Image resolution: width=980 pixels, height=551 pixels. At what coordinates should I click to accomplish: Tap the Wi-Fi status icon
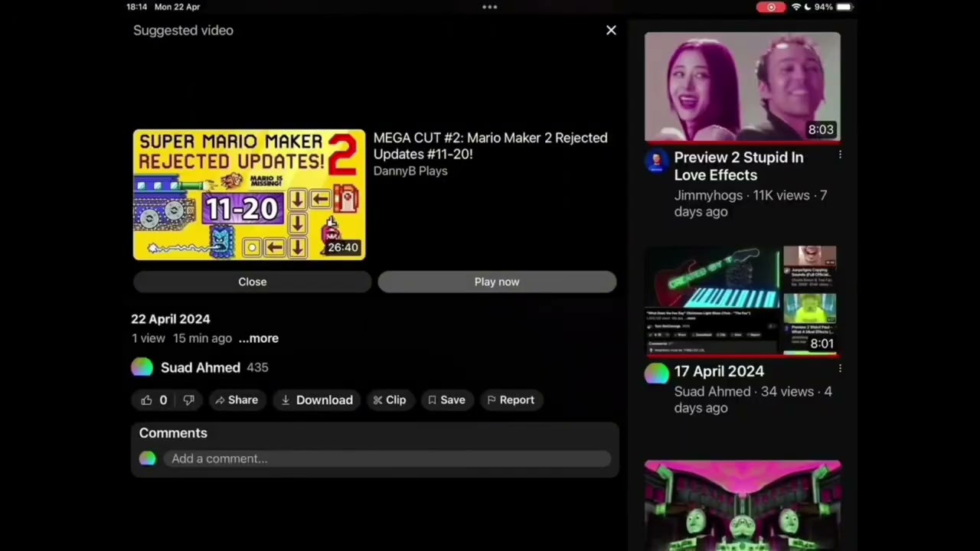coord(796,7)
